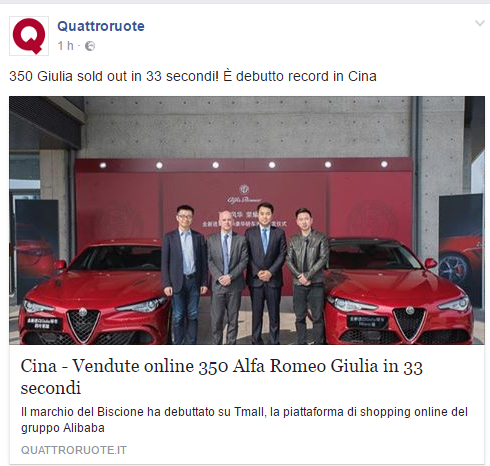This screenshot has width=490, height=466.
Task: Open the Quattroruote page name link
Action: (x=101, y=26)
